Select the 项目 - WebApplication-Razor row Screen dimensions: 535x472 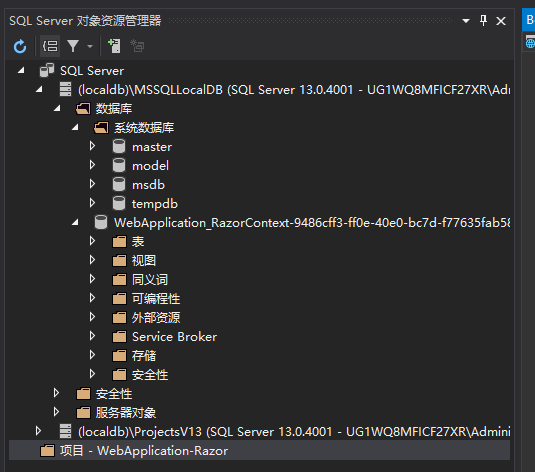[x=259, y=450]
